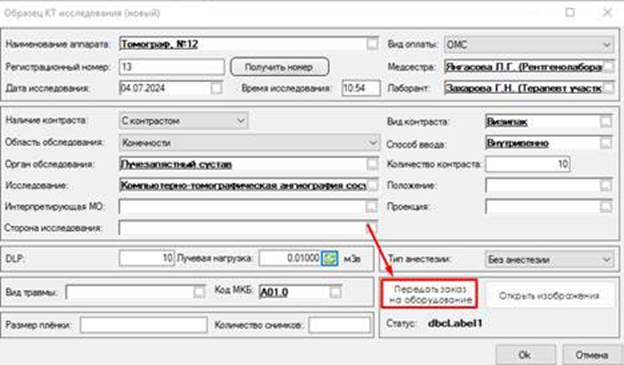Click the Внутривенно value in Способ ввода
Image resolution: width=624 pixels, height=365 pixels.
(517, 143)
